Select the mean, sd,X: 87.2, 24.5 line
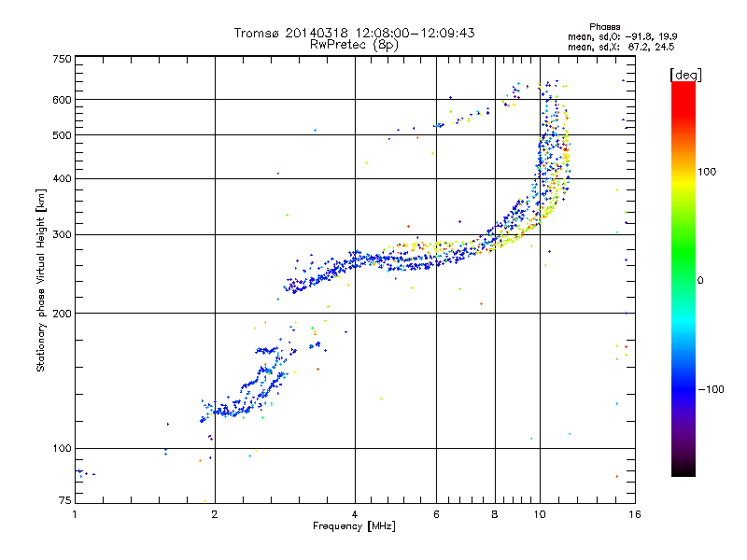This screenshot has width=747, height=560. click(621, 48)
